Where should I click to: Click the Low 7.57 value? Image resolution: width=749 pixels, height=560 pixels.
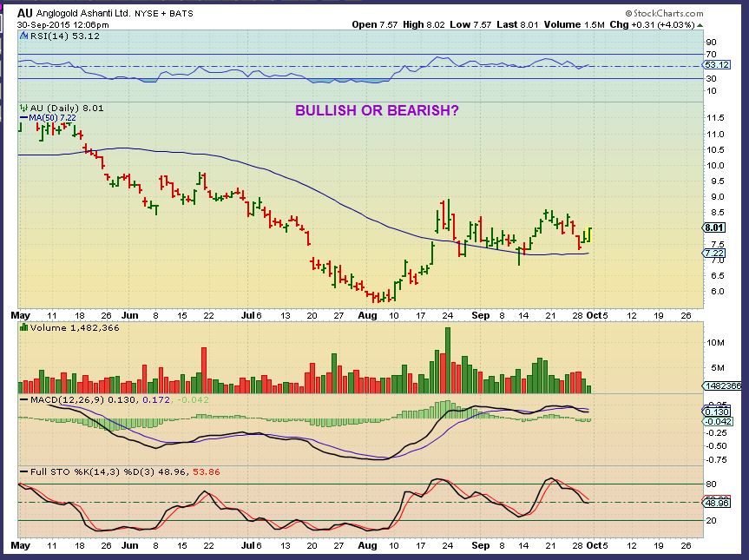tap(470, 25)
